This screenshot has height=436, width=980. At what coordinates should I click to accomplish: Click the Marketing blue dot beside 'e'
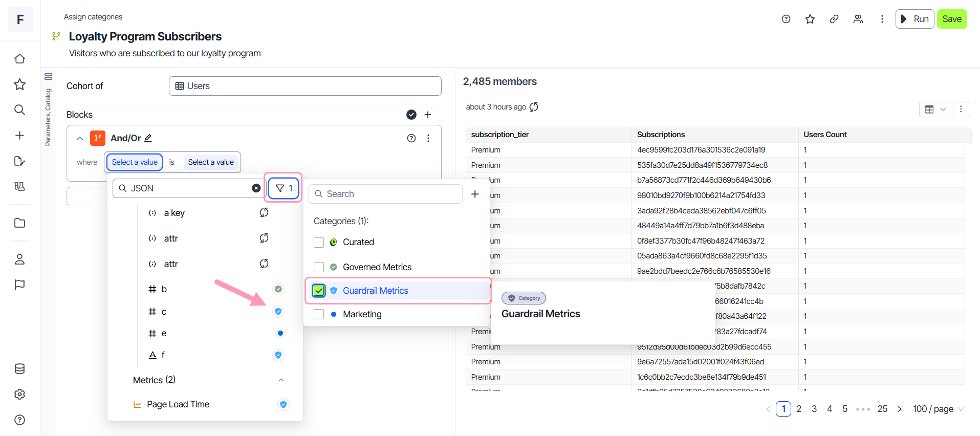(x=280, y=333)
